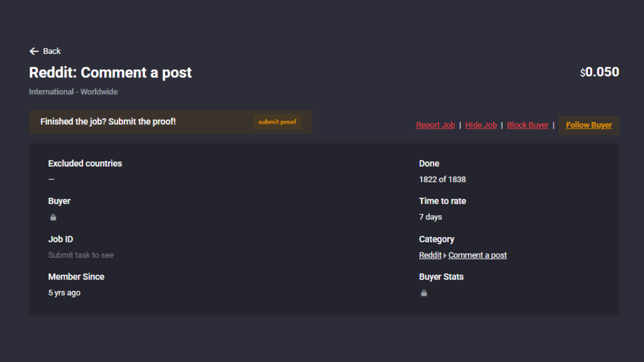The width and height of the screenshot is (644, 362).
Task: Click the 'Finished the job?' banner text
Action: coord(108,122)
